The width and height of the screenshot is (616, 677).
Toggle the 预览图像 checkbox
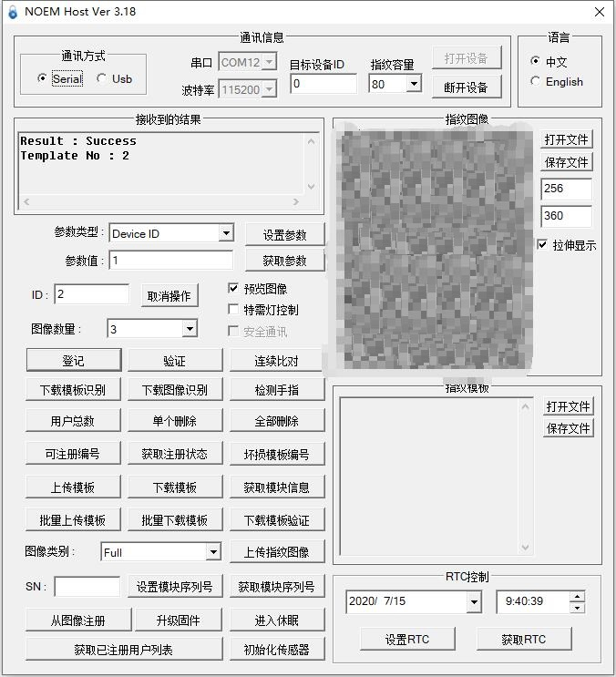(x=233, y=288)
